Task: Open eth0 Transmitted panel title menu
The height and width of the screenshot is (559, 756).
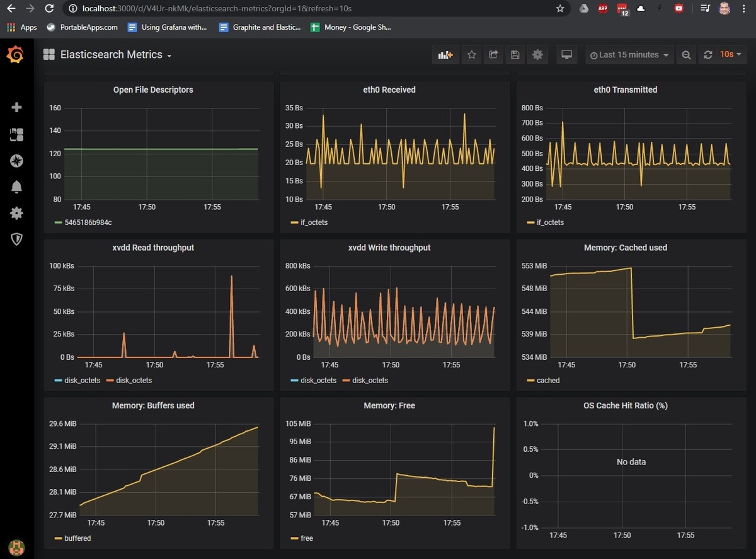Action: click(626, 89)
